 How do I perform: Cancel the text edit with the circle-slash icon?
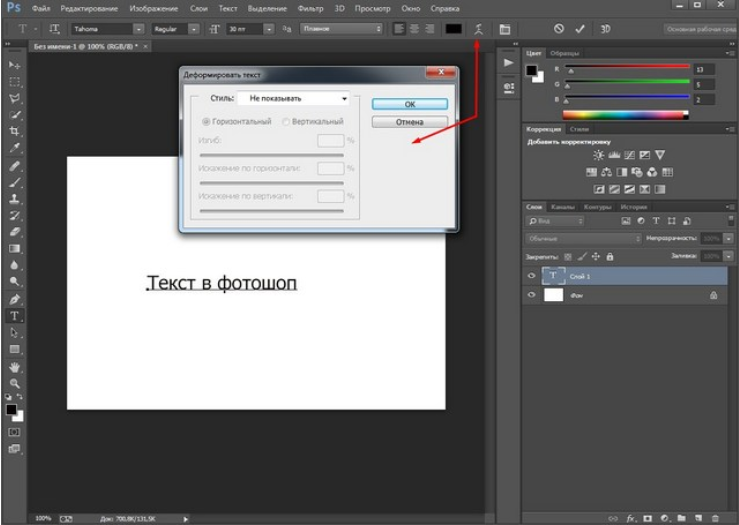tap(557, 29)
